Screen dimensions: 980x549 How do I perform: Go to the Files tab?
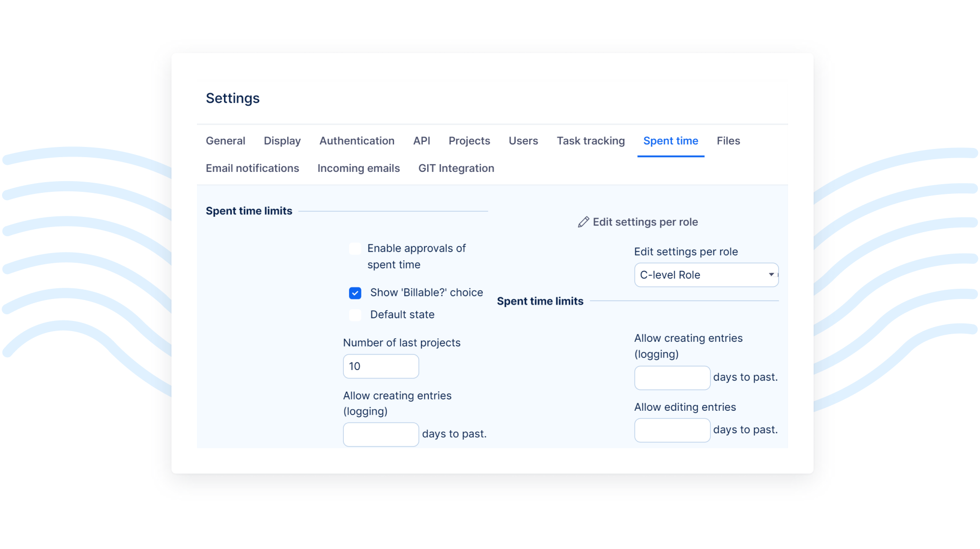click(x=728, y=141)
